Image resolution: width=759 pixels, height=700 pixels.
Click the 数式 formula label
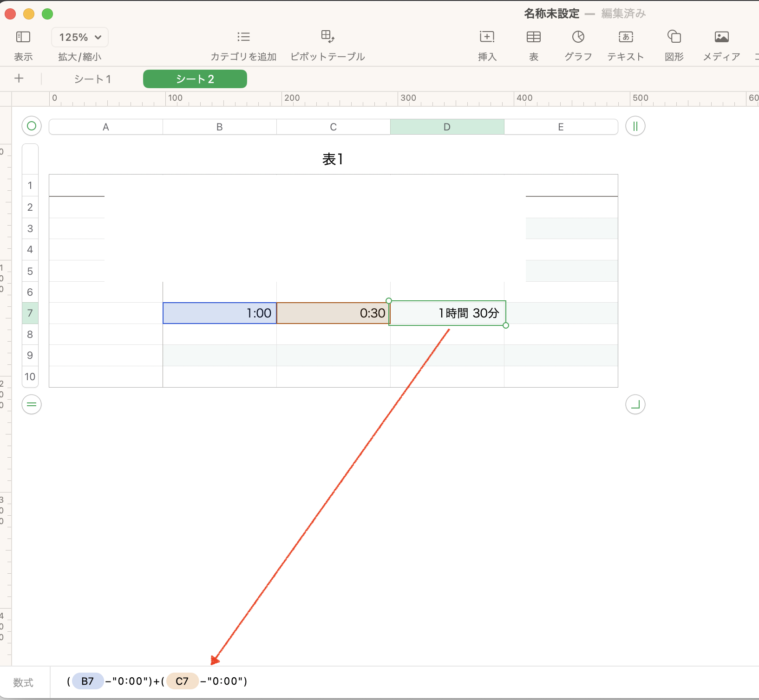[23, 682]
